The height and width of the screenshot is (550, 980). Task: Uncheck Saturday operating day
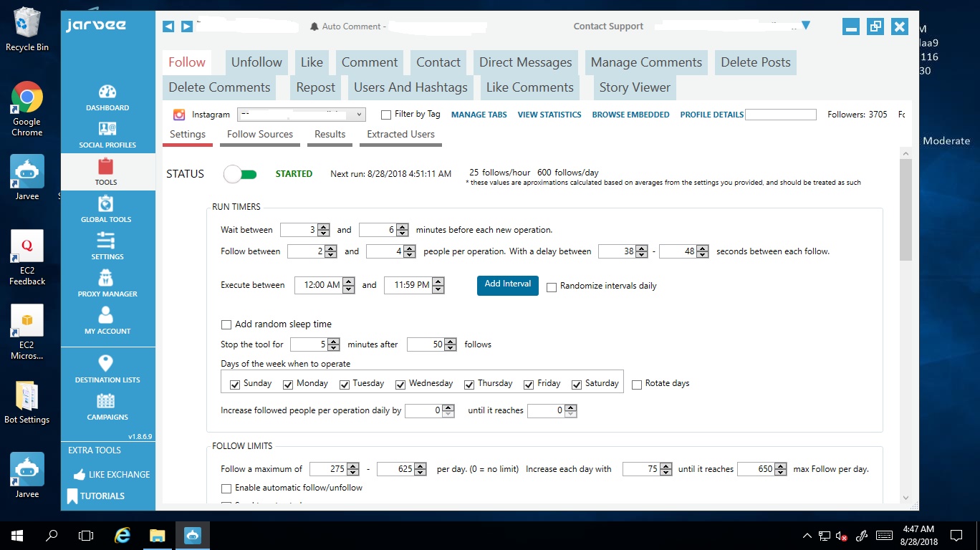pos(577,385)
